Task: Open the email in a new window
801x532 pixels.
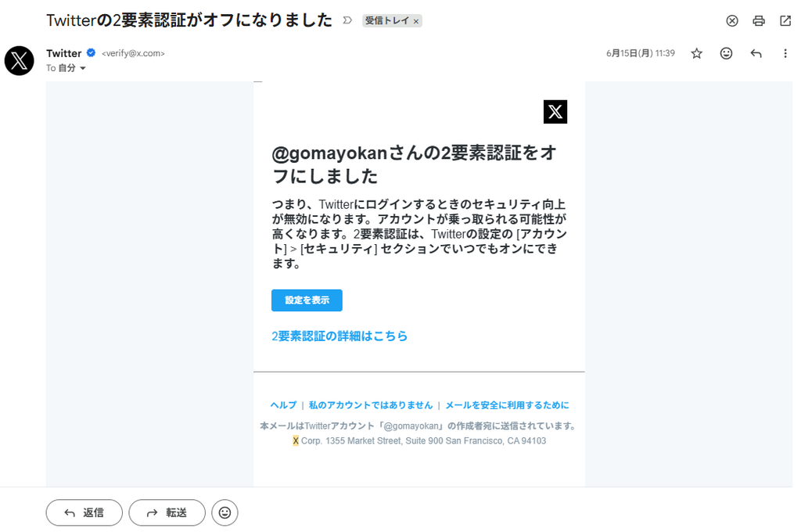Action: (x=785, y=20)
